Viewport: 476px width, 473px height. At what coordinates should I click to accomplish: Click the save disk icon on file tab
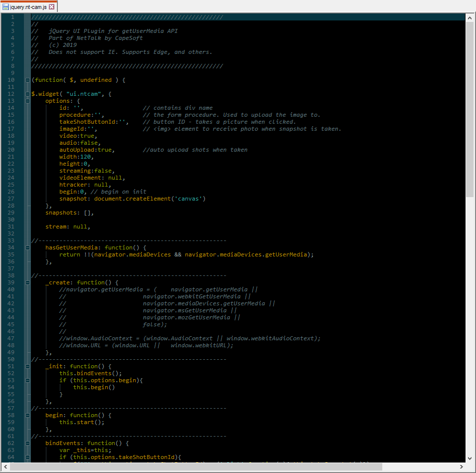point(6,7)
